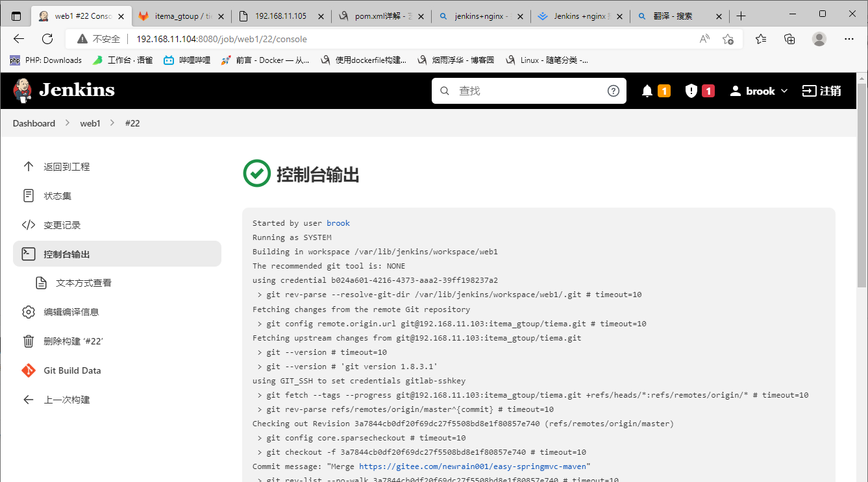Open the brook user link in console output
The height and width of the screenshot is (482, 868).
pyautogui.click(x=338, y=223)
